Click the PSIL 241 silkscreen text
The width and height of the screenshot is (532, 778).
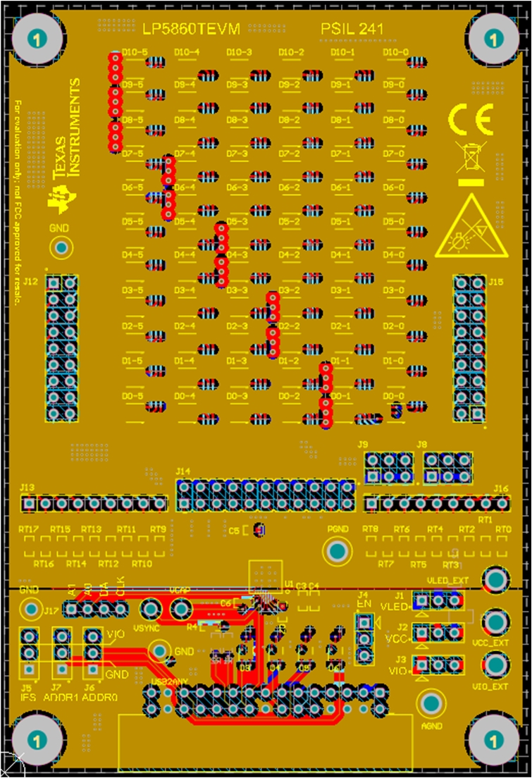pyautogui.click(x=352, y=30)
